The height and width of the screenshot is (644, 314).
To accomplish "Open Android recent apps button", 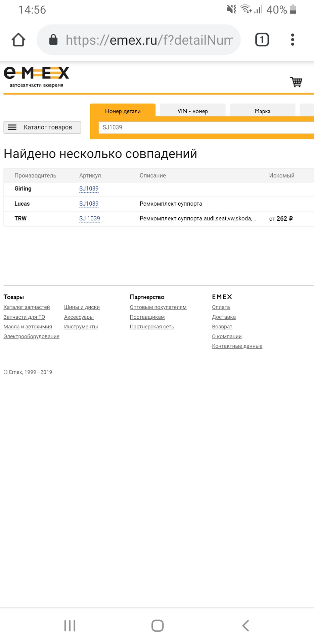I will coord(70,626).
